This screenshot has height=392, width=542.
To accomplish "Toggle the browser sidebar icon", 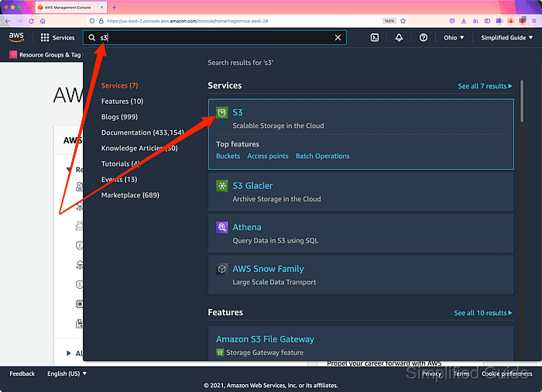I will pyautogui.click(x=487, y=21).
